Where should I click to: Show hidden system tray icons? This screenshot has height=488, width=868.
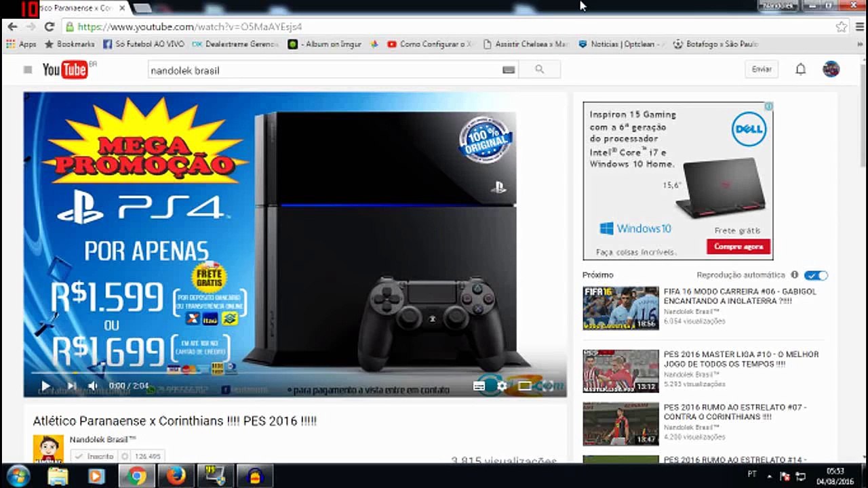point(770,476)
